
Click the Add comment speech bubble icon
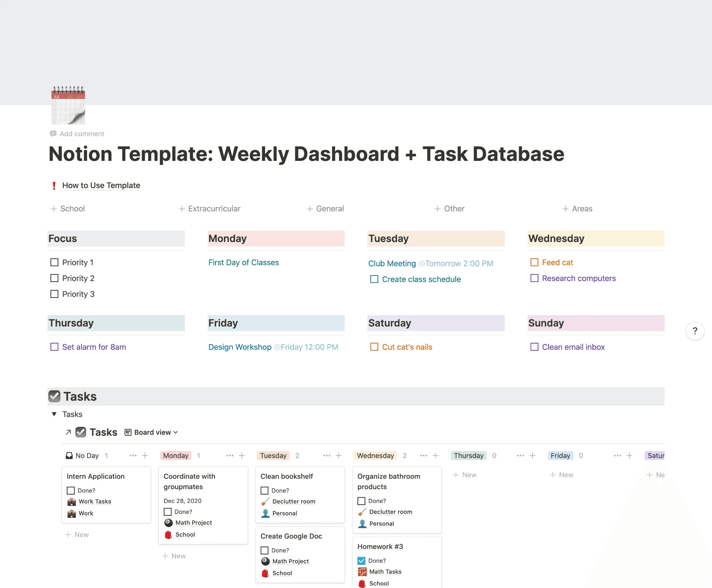pyautogui.click(x=53, y=134)
